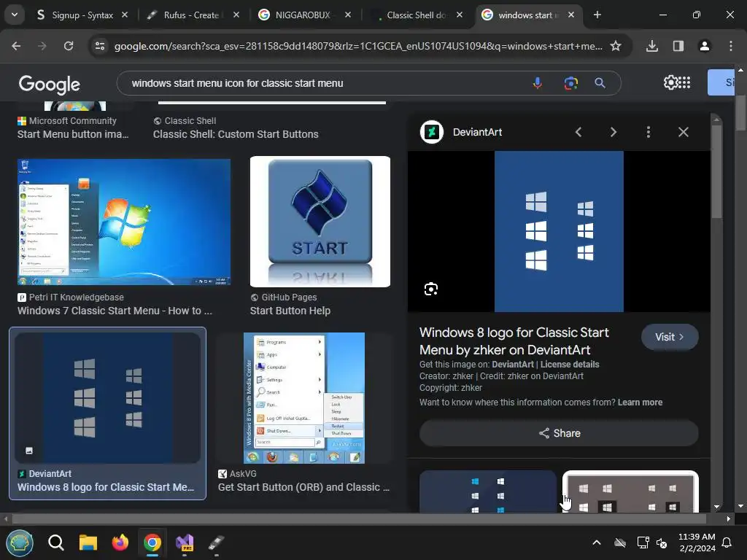
Task: Switch to the Classic Shell download tab
Action: 415,15
